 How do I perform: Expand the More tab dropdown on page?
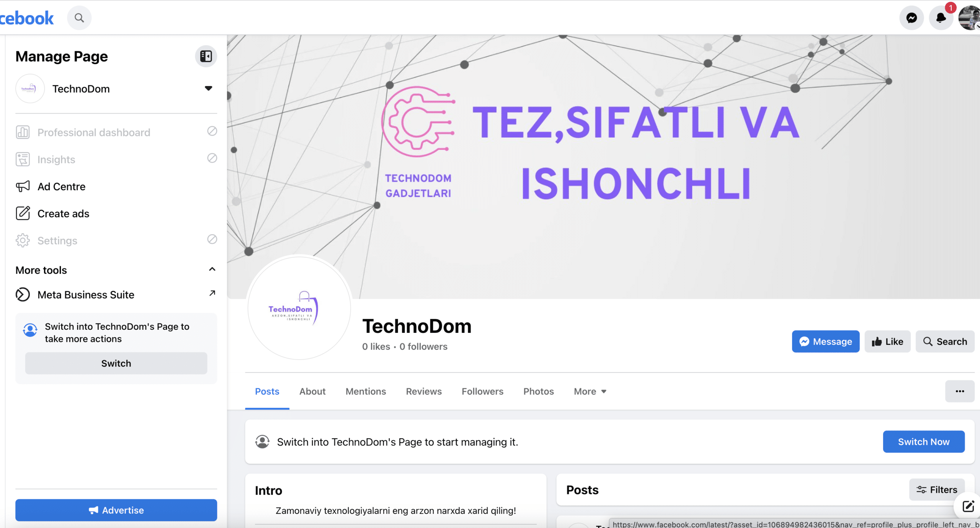pyautogui.click(x=589, y=391)
